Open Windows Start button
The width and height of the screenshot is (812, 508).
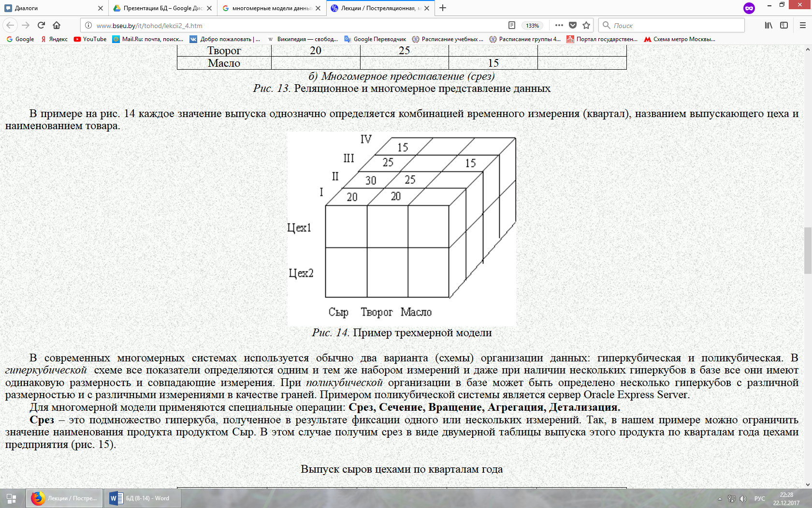click(12, 498)
